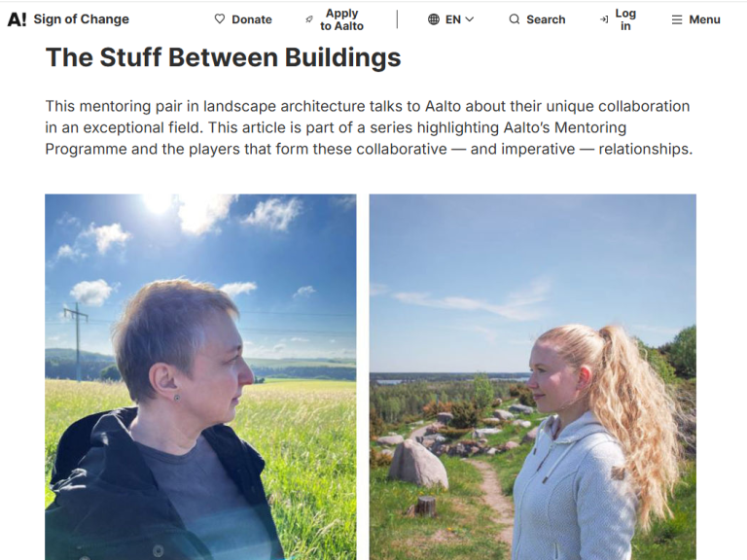747x560 pixels.
Task: Open photo of short-haired person in field
Action: coord(200,376)
